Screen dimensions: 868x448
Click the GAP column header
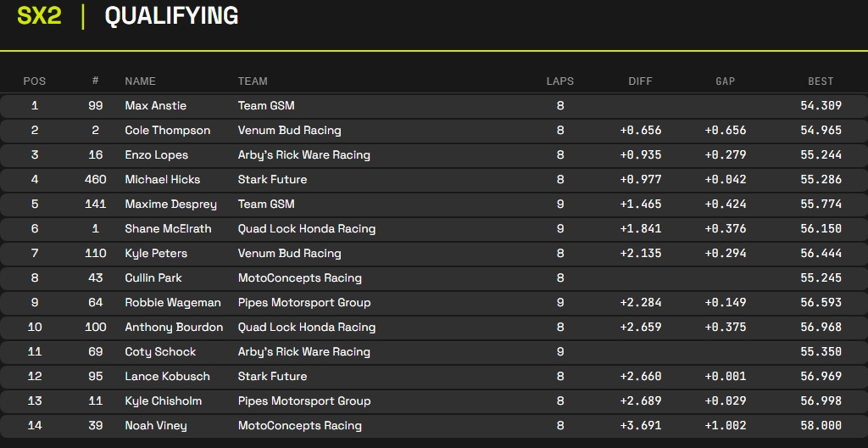[x=725, y=81]
